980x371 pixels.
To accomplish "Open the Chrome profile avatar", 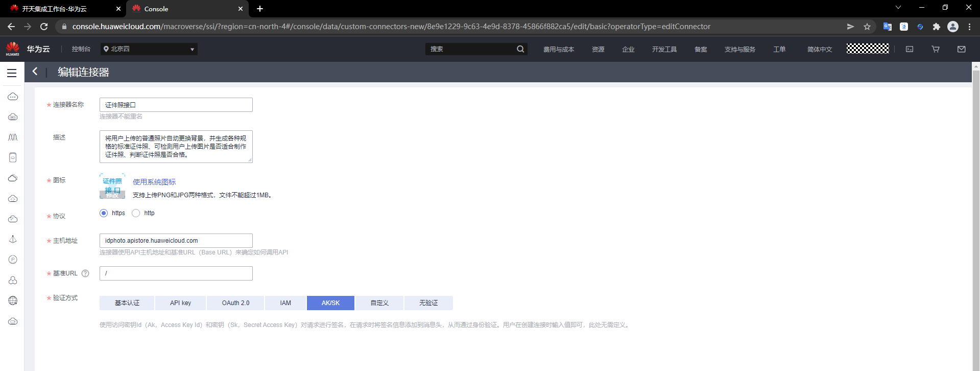I will 953,27.
